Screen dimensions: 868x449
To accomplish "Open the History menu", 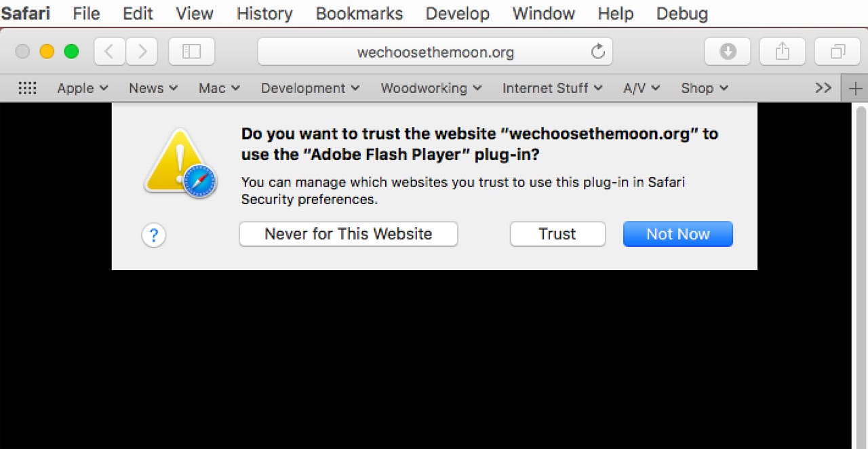I will [x=264, y=14].
